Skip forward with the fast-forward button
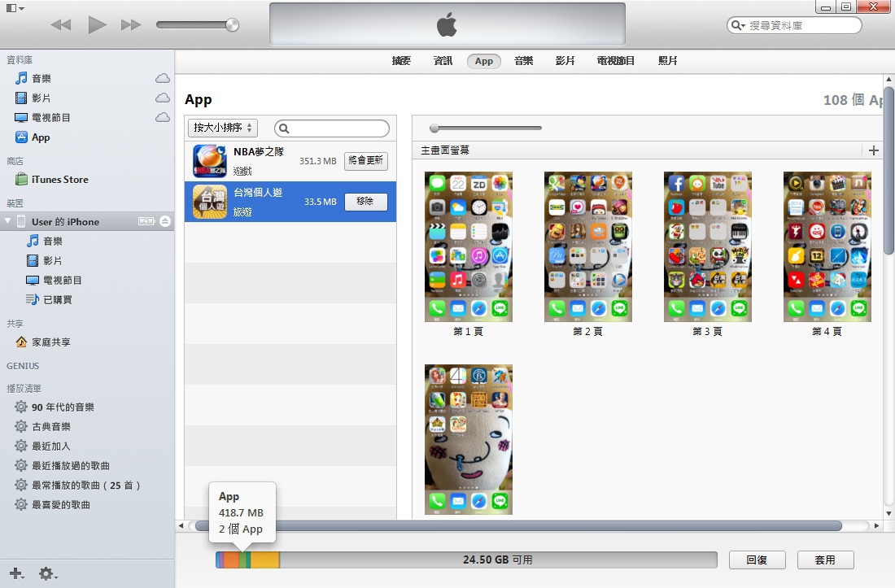Image resolution: width=895 pixels, height=588 pixels. point(131,24)
